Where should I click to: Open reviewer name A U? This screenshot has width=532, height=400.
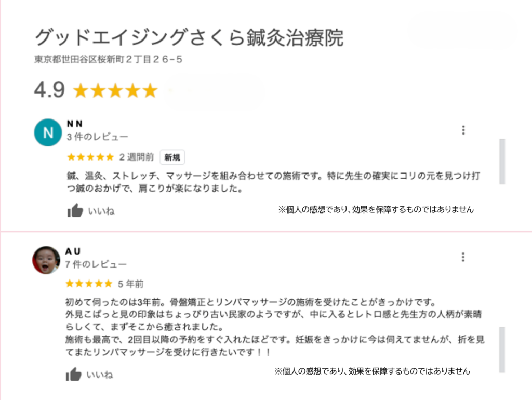(73, 251)
